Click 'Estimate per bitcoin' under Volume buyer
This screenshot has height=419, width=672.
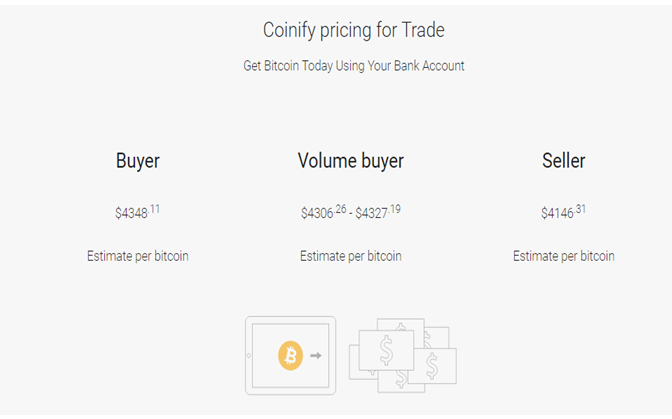click(351, 256)
